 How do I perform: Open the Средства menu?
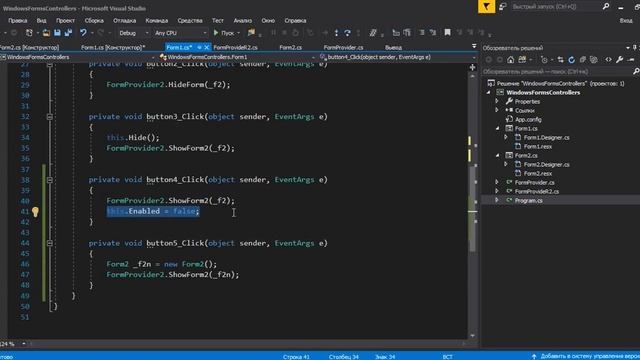(190, 20)
